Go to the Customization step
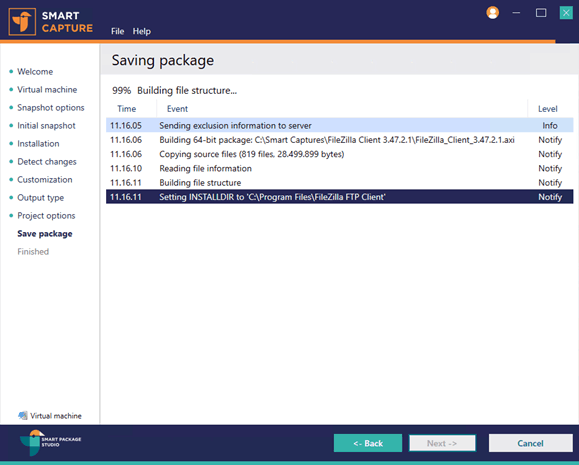The width and height of the screenshot is (579, 465). coord(45,180)
